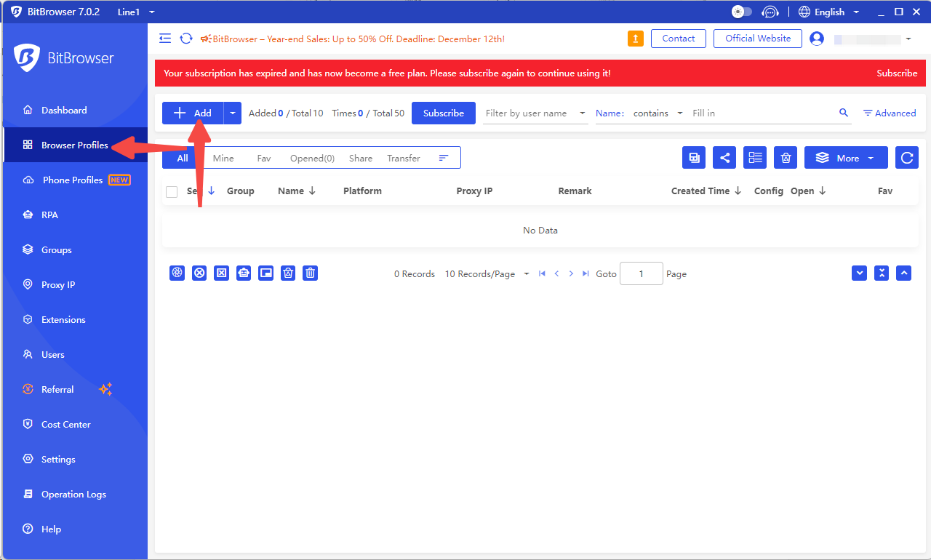
Task: Open Settings in sidebar
Action: pyautogui.click(x=75, y=459)
